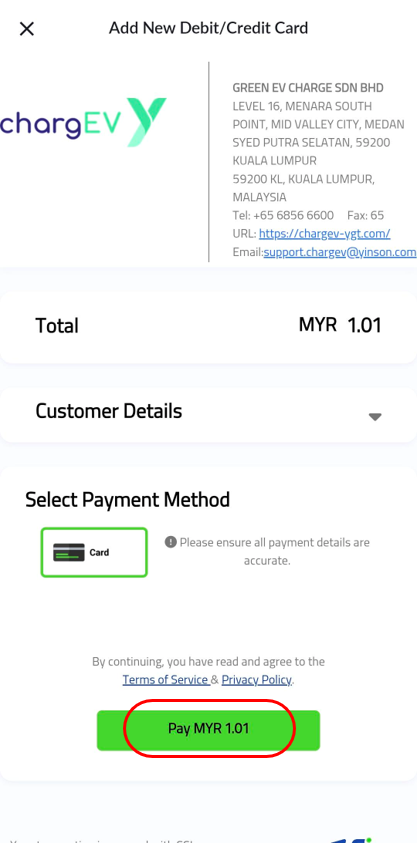Viewport: 417px width, 843px height.
Task: Open the chargev-ygt.com URL link
Action: (x=325, y=234)
